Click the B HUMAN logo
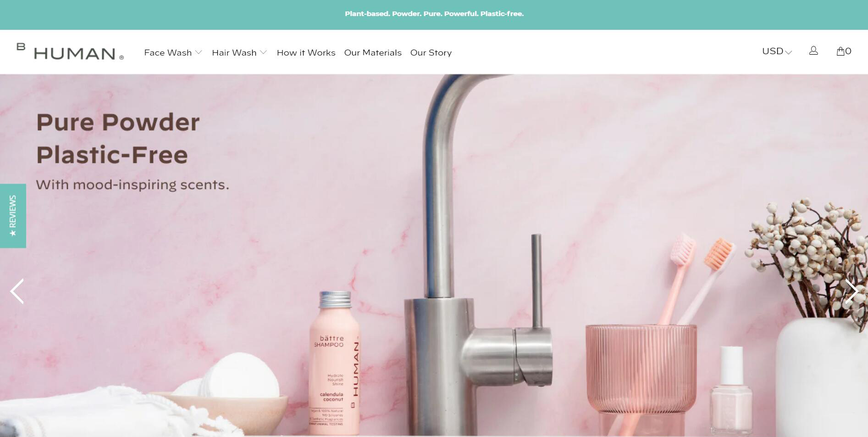 pyautogui.click(x=70, y=52)
